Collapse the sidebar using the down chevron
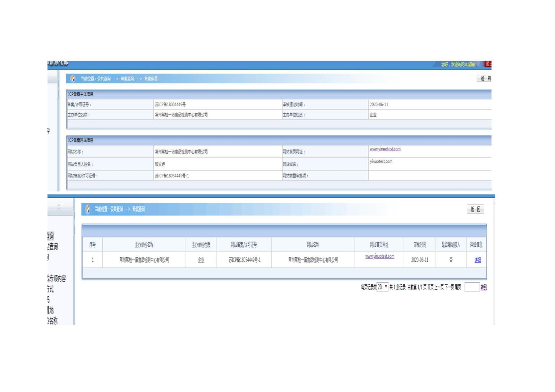Viewport: 555px width, 392px height. [59, 207]
